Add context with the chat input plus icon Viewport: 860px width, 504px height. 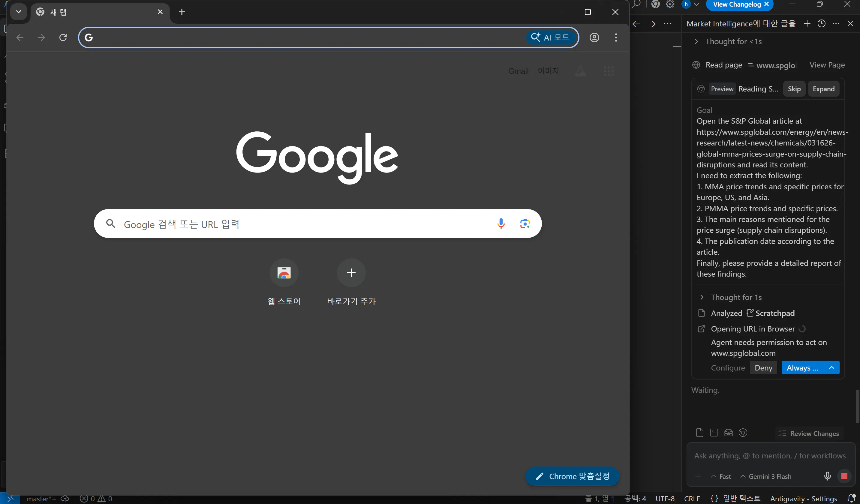pos(698,476)
